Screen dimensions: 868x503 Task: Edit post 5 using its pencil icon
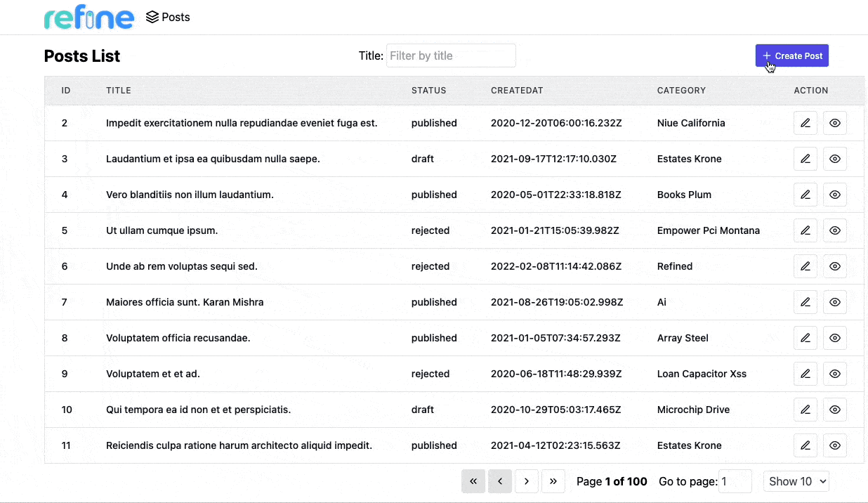point(805,230)
